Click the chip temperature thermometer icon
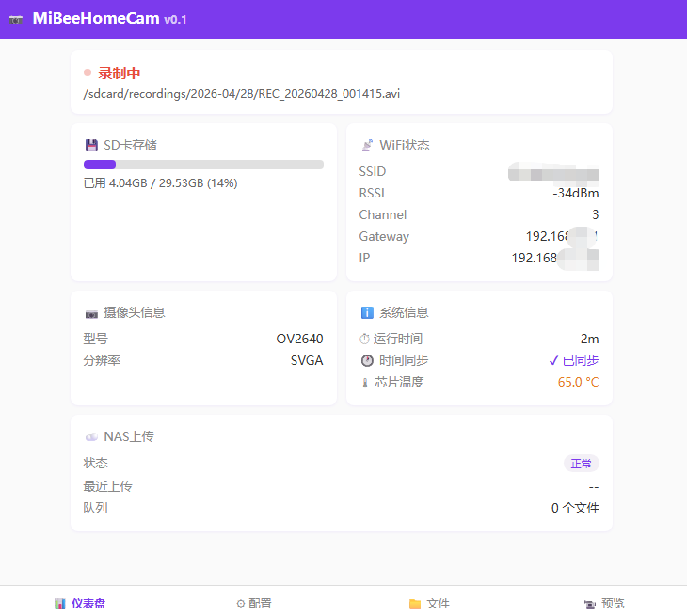The height and width of the screenshot is (616, 687). [x=364, y=383]
